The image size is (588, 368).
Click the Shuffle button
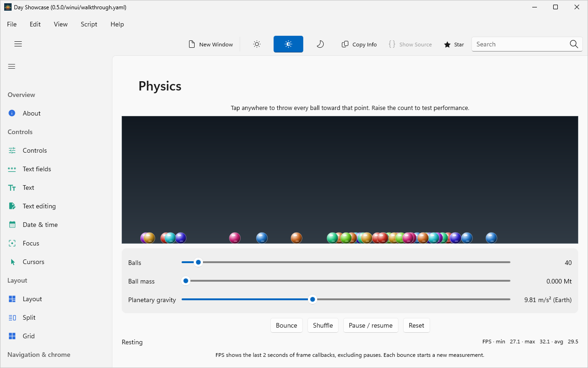pyautogui.click(x=323, y=325)
